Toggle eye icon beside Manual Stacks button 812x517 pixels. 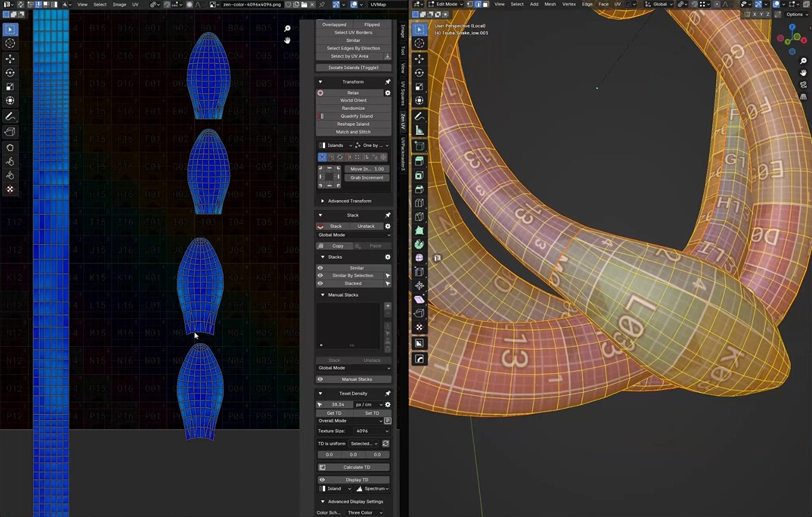pos(320,379)
